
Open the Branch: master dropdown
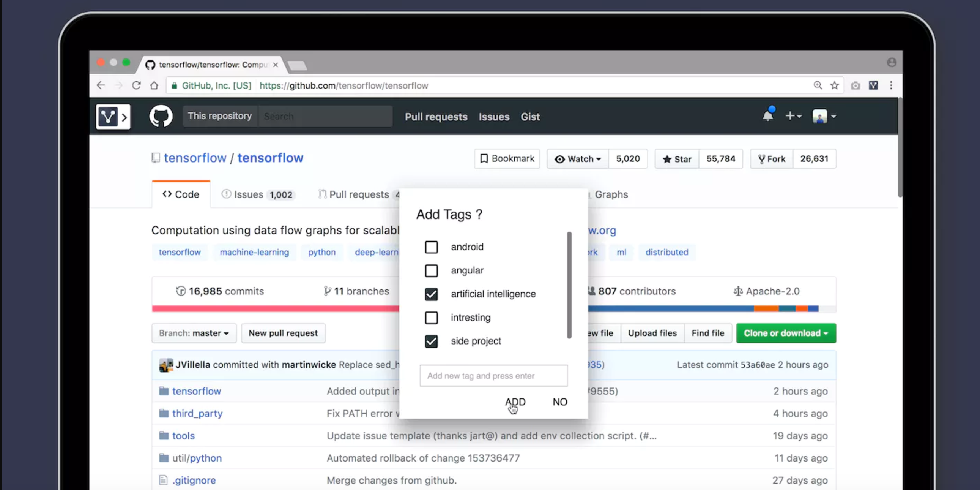pyautogui.click(x=194, y=333)
